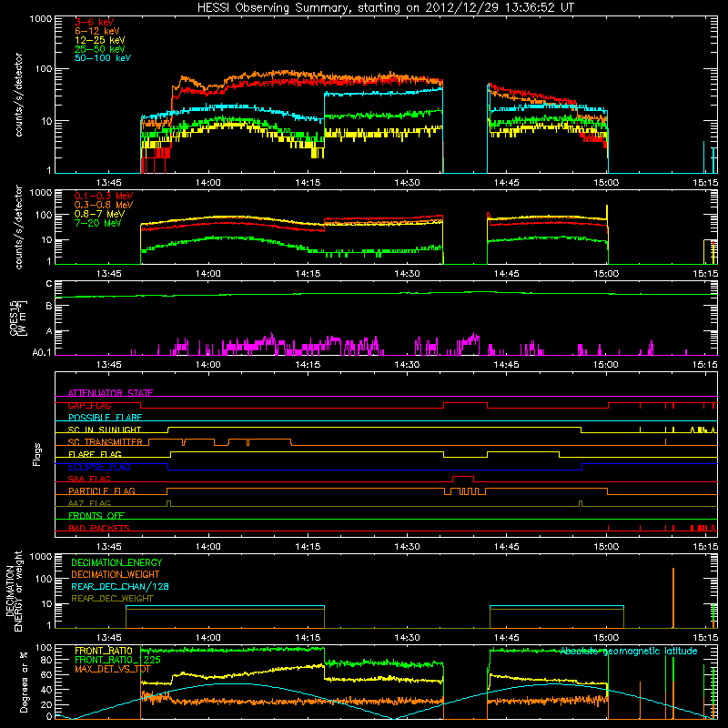Click the 14:00 tick label under the top plot
This screenshot has height=728, width=728.
coord(208,183)
